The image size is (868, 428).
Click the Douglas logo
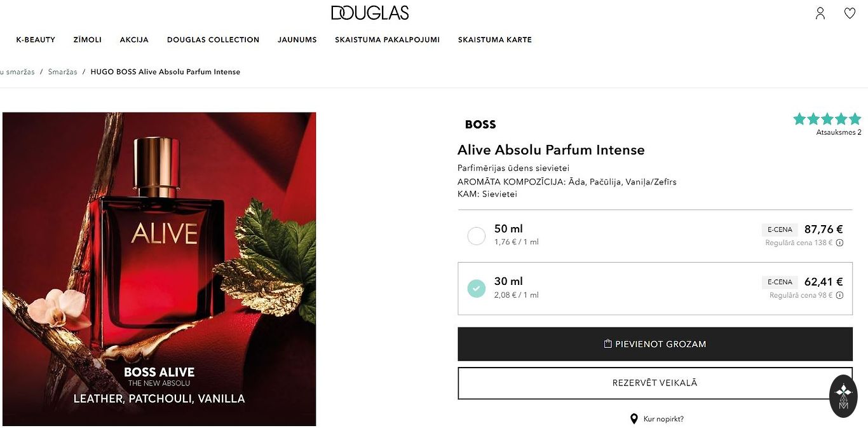pos(369,13)
